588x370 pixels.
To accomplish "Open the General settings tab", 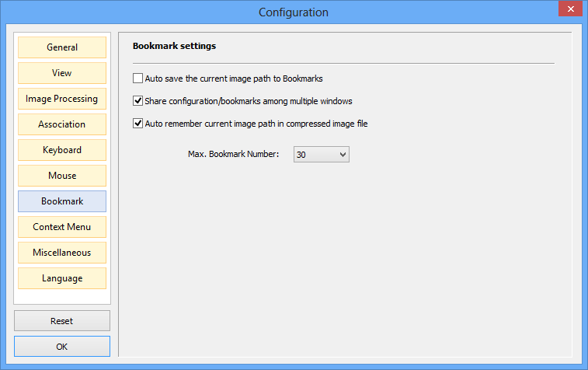I will [x=62, y=47].
